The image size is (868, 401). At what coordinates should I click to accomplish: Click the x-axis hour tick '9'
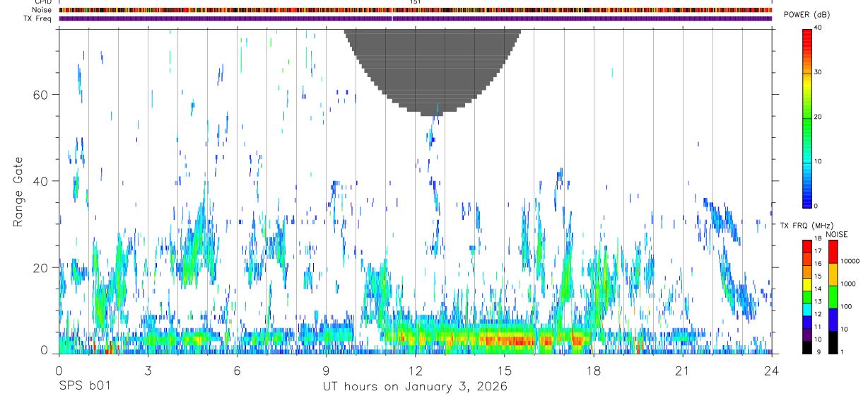(x=326, y=370)
